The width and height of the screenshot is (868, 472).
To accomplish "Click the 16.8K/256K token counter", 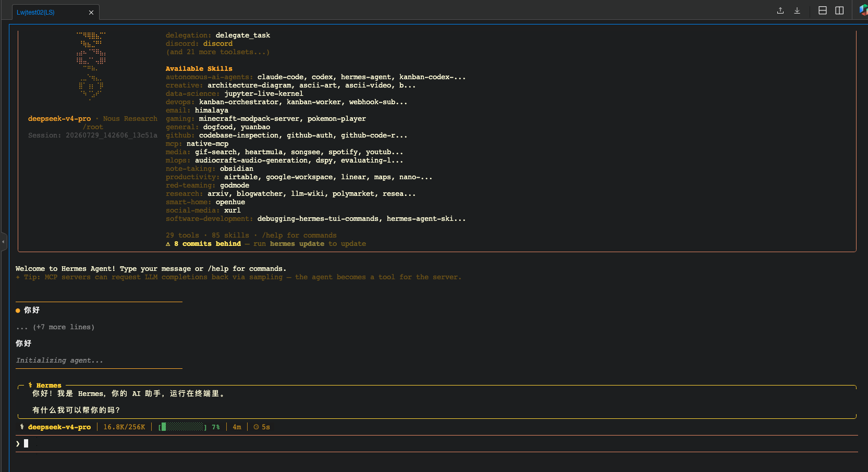I will click(124, 427).
